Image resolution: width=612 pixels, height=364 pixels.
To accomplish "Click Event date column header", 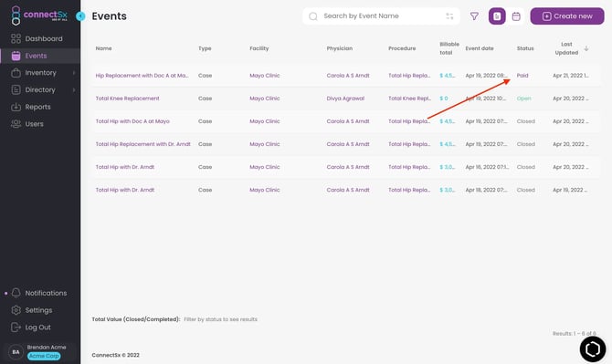I will tap(480, 48).
